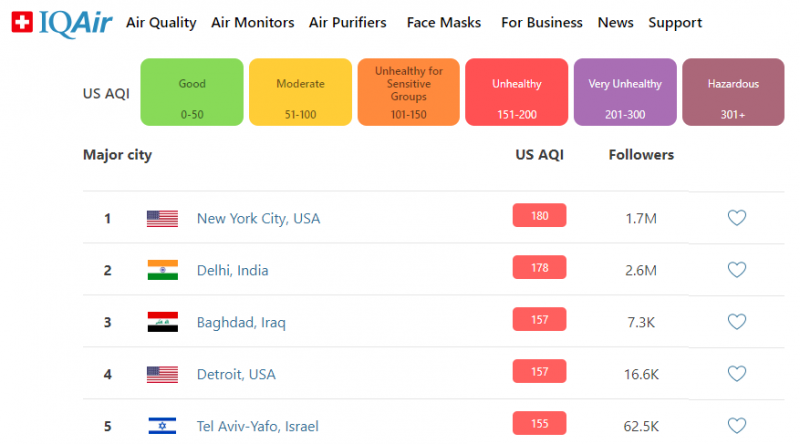Click the heart icon beside Detroit

(x=737, y=374)
